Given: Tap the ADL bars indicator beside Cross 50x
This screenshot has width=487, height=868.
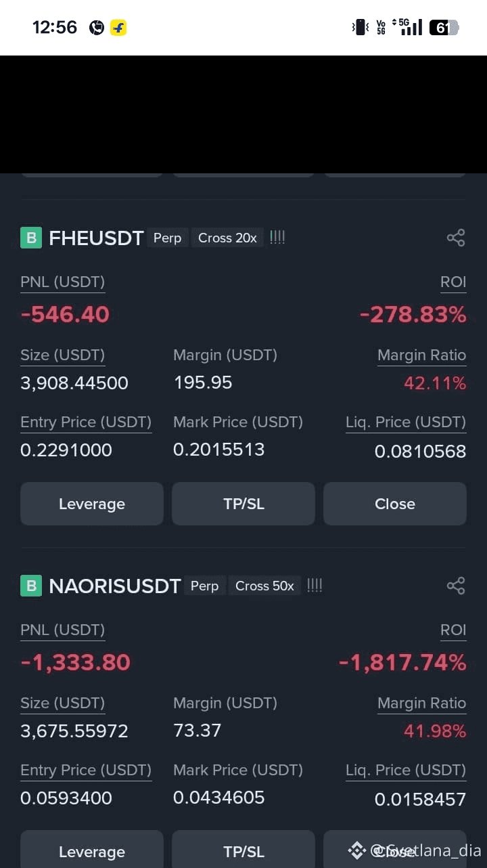Looking at the screenshot, I should point(315,586).
